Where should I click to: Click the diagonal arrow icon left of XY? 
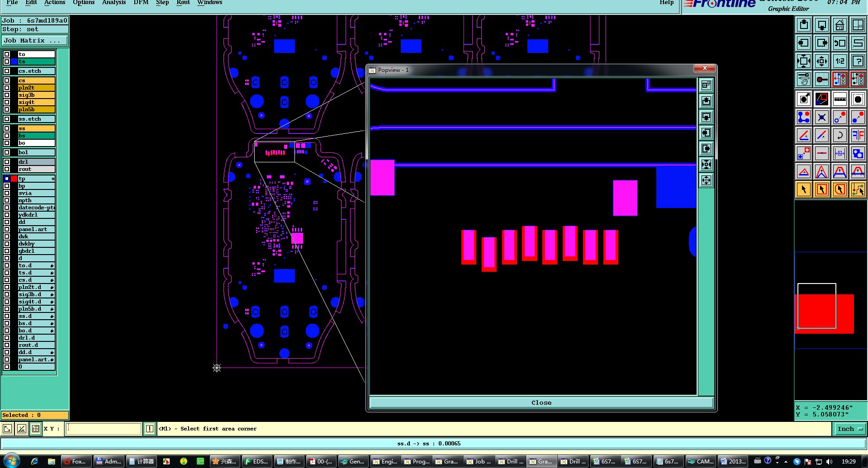[7, 429]
